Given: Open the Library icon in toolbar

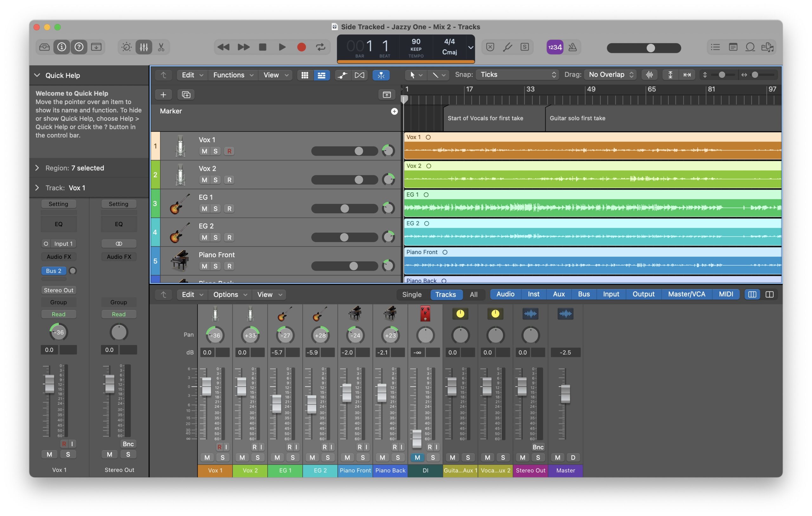Looking at the screenshot, I should [x=44, y=47].
